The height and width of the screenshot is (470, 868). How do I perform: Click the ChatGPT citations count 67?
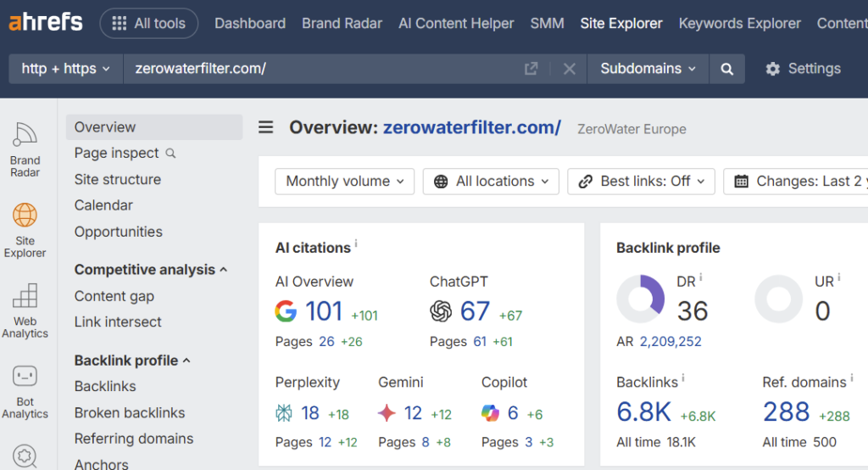[x=475, y=311]
